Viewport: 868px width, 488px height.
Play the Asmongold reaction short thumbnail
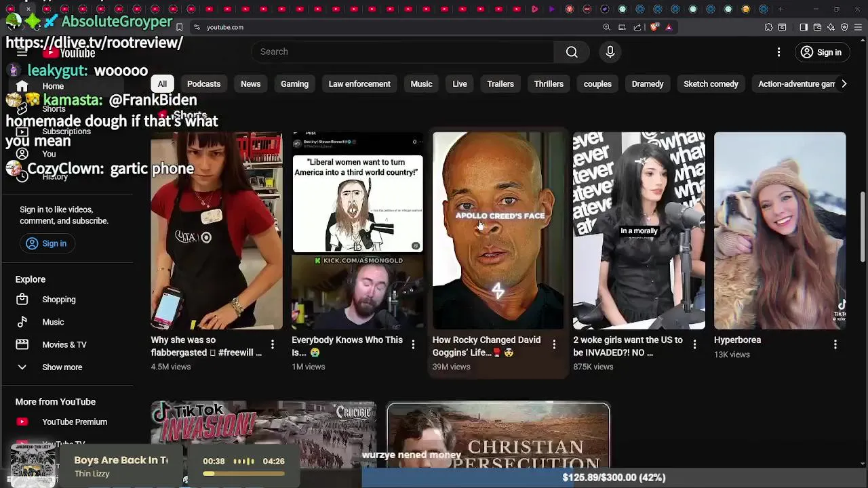coord(357,230)
